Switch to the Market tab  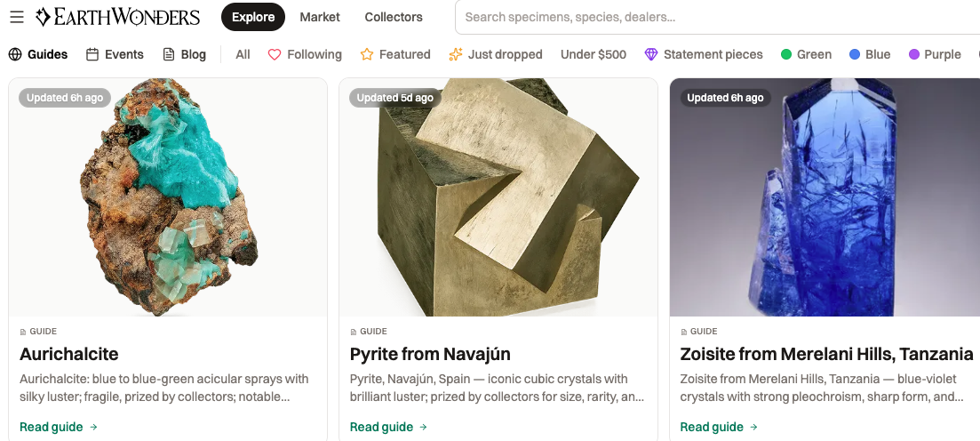click(x=320, y=17)
